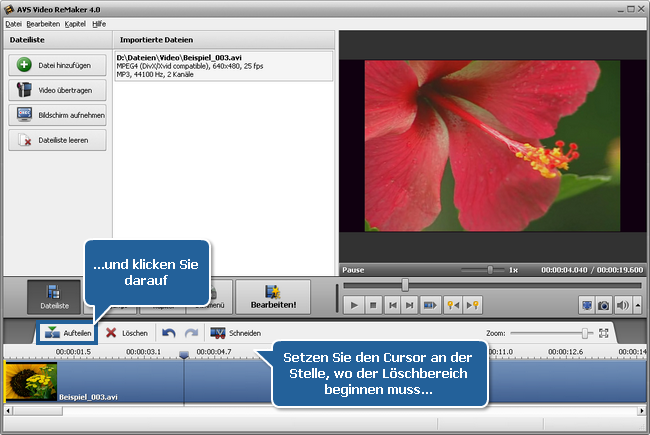Jump to the next marker
The width and height of the screenshot is (650, 435).
[x=474, y=305]
